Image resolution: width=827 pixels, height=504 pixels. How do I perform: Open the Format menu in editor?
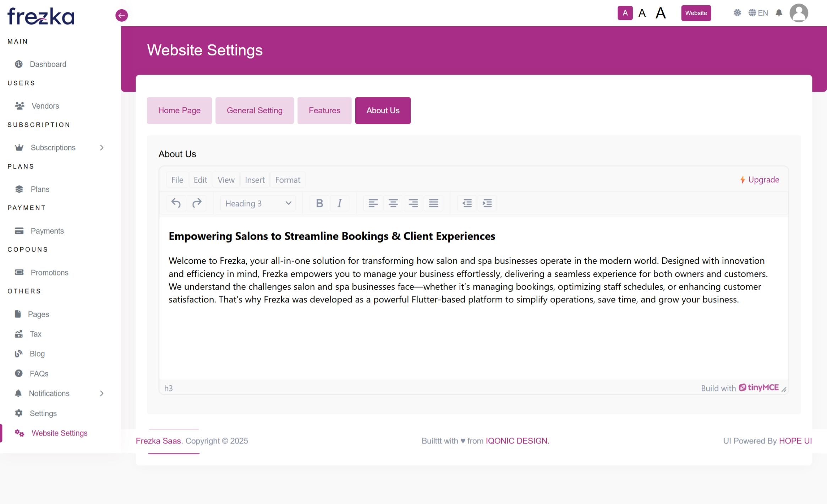click(287, 180)
